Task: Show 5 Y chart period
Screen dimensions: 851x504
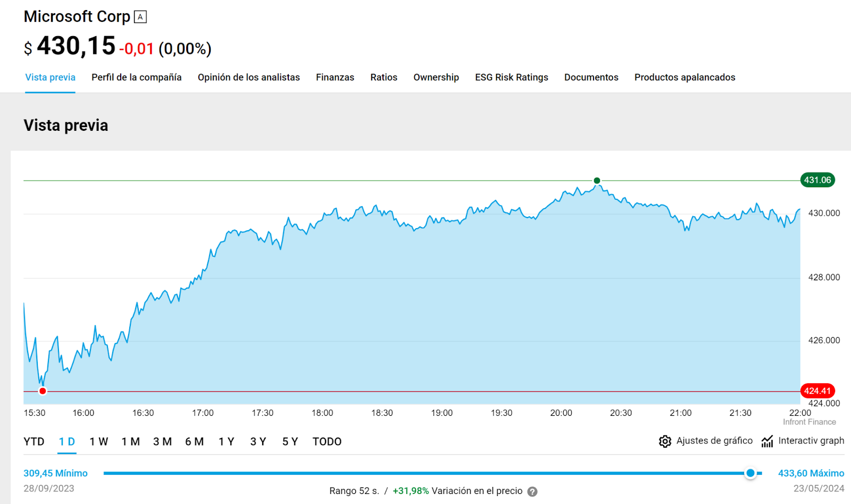Action: (x=290, y=442)
